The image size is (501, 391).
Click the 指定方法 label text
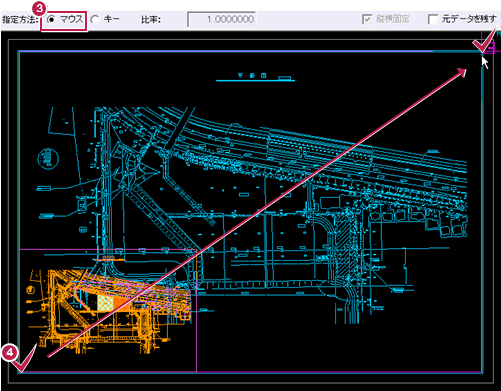click(x=20, y=20)
